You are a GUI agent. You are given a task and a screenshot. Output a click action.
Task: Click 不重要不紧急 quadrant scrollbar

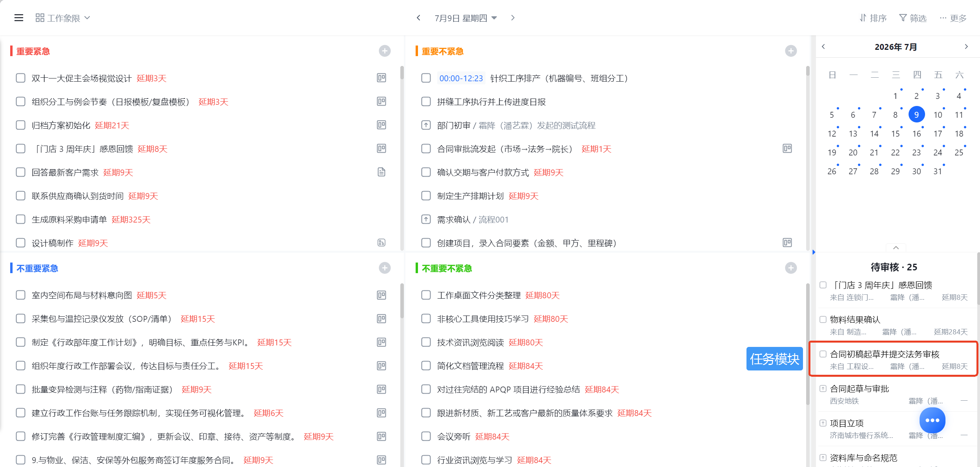tap(808, 344)
